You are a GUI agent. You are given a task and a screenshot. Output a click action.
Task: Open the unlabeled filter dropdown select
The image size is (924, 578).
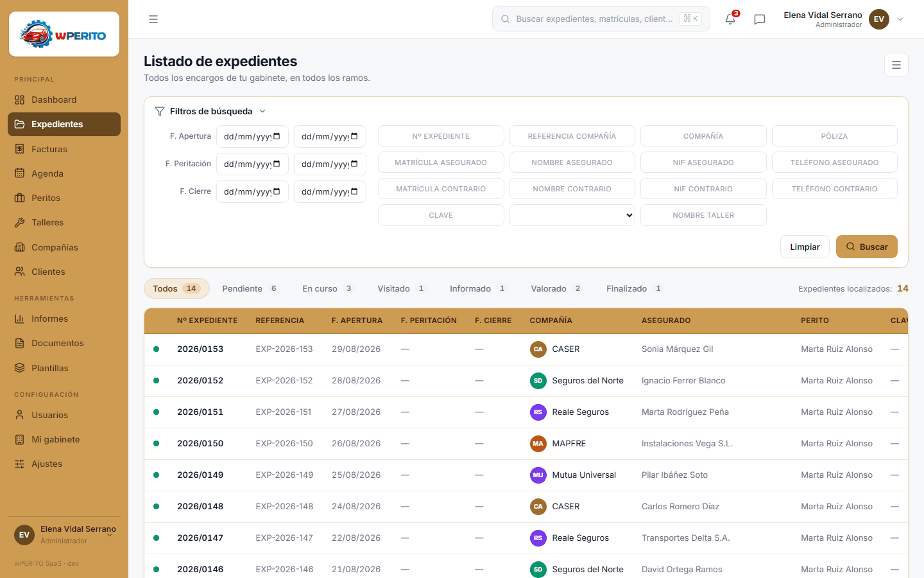coord(572,215)
